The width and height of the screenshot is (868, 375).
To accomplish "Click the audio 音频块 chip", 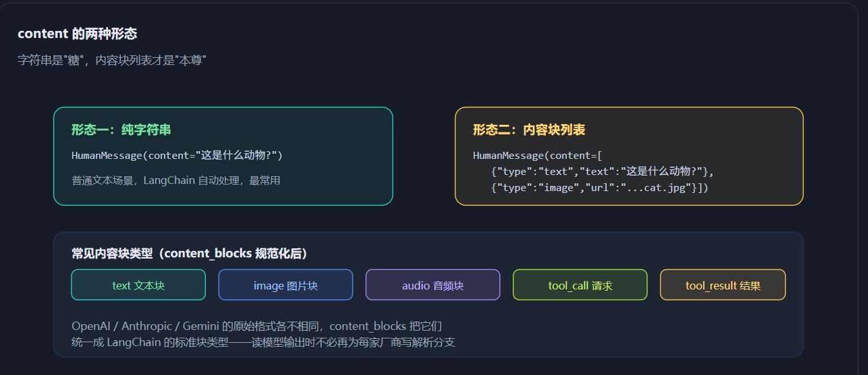I will click(433, 285).
